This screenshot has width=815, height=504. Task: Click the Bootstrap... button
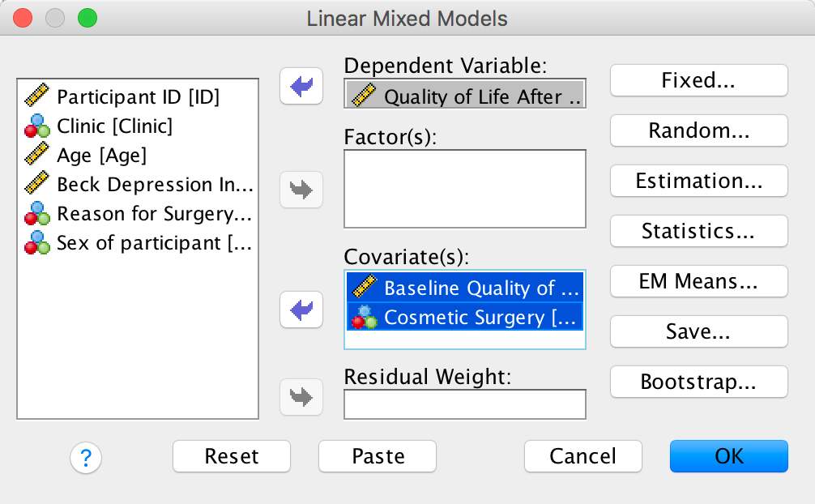[698, 382]
